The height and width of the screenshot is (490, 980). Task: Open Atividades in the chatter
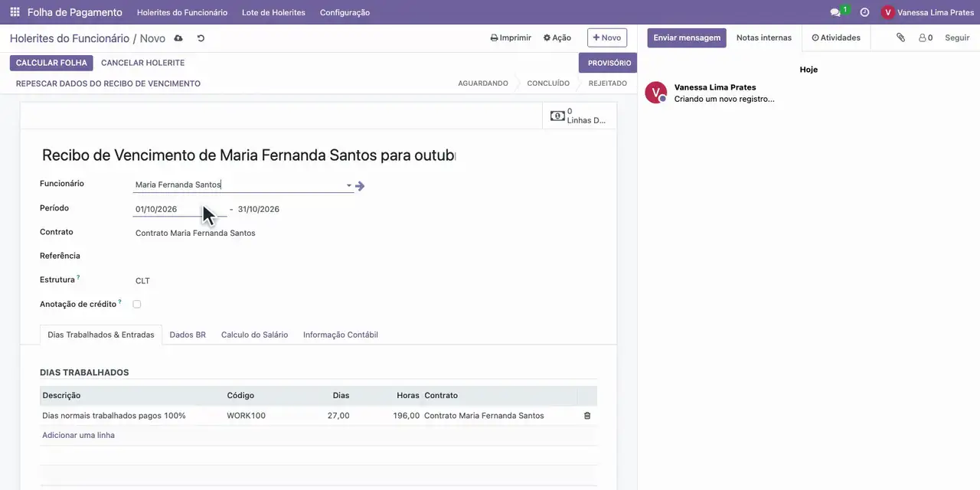(x=836, y=38)
